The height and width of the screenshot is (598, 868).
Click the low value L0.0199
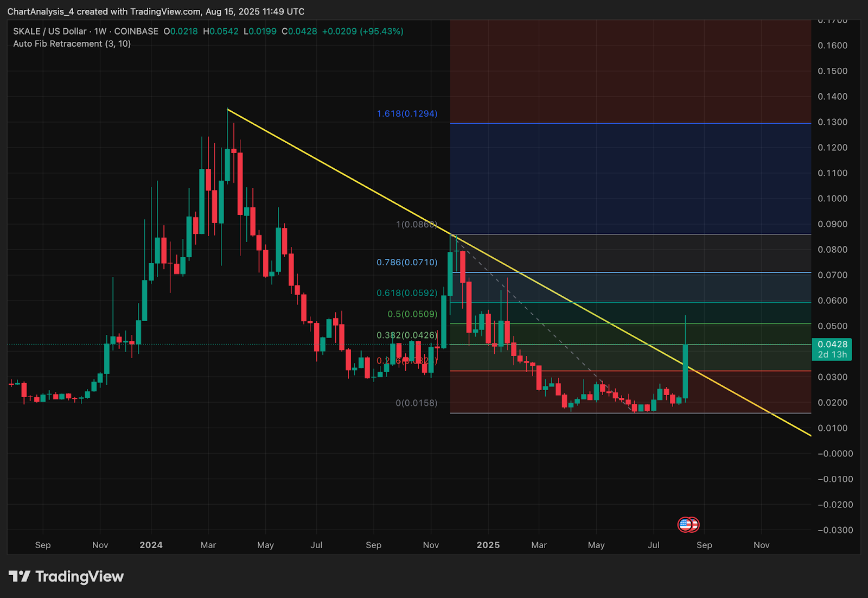coord(260,31)
